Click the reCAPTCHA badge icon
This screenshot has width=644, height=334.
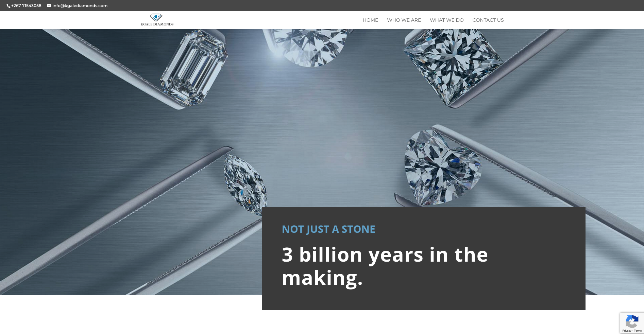coord(632,321)
